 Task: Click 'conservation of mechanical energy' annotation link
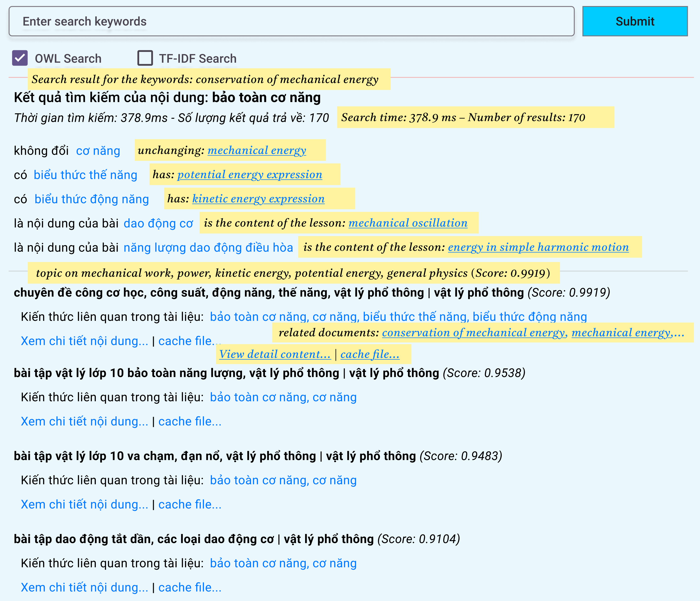click(474, 333)
